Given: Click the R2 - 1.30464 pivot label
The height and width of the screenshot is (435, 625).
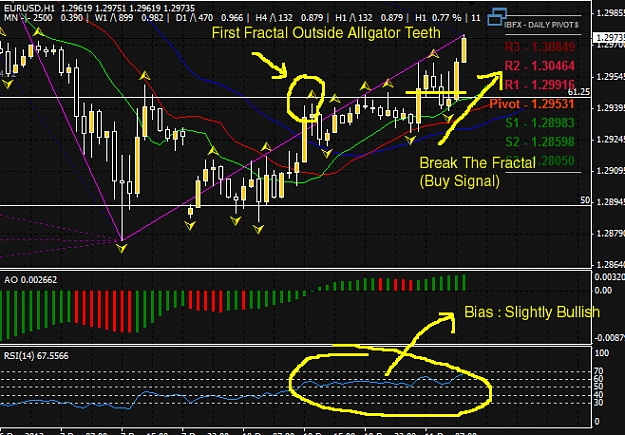Looking at the screenshot, I should (x=540, y=66).
